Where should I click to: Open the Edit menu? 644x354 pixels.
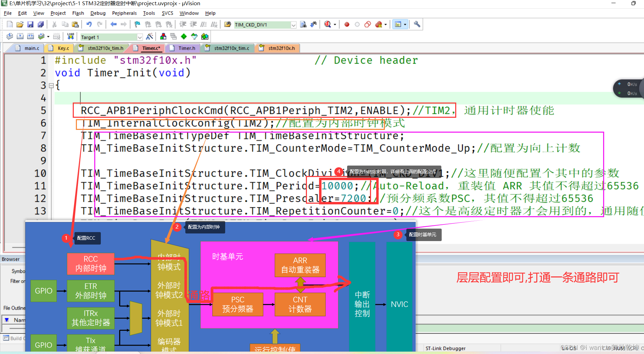coord(23,13)
